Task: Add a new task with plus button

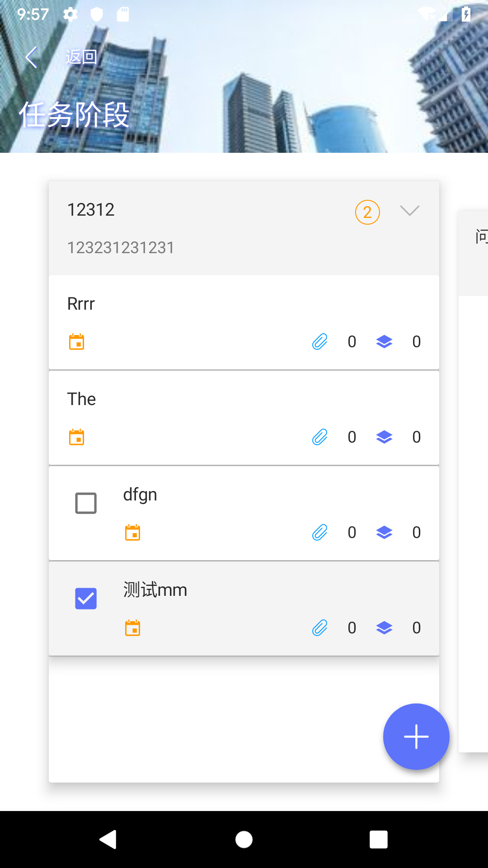Action: (416, 736)
